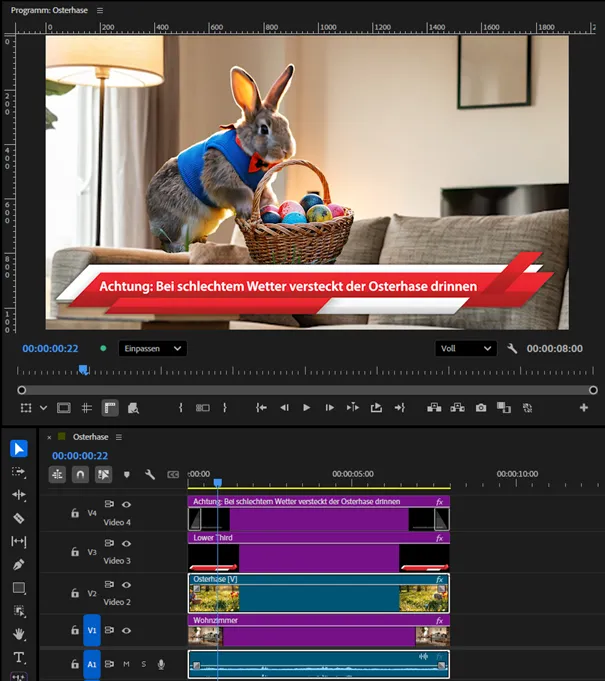Toggle lock on the V3 track

coord(74,551)
